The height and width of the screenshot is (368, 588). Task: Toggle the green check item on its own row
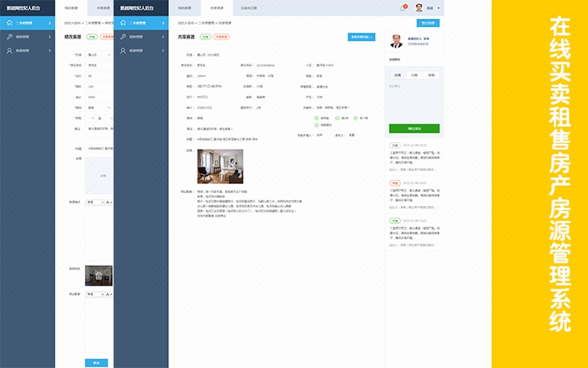point(317,125)
